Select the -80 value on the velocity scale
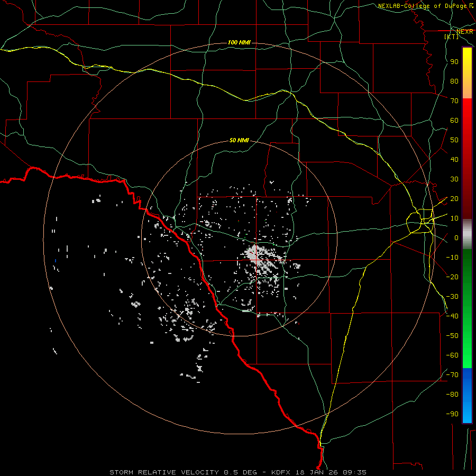Screen dimensions: 476x476 click(x=452, y=395)
